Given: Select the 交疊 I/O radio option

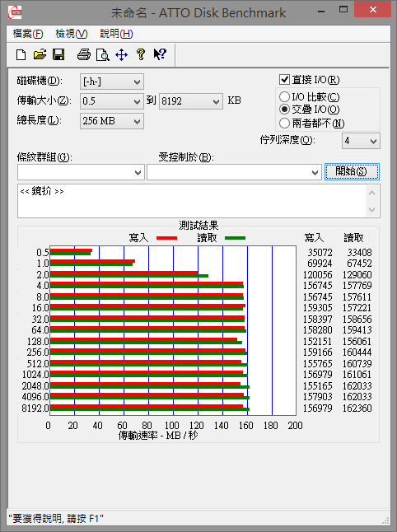Looking at the screenshot, I should coord(284,110).
